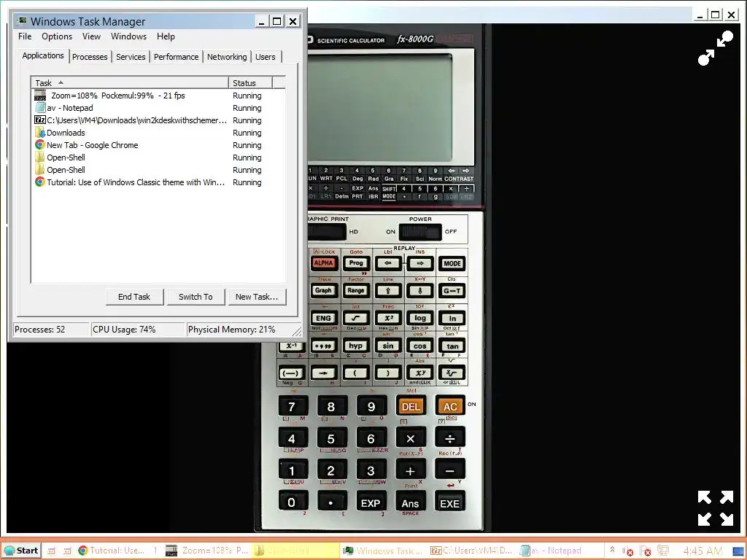The height and width of the screenshot is (560, 747).
Task: Click the Ans key on calculator
Action: (x=410, y=503)
